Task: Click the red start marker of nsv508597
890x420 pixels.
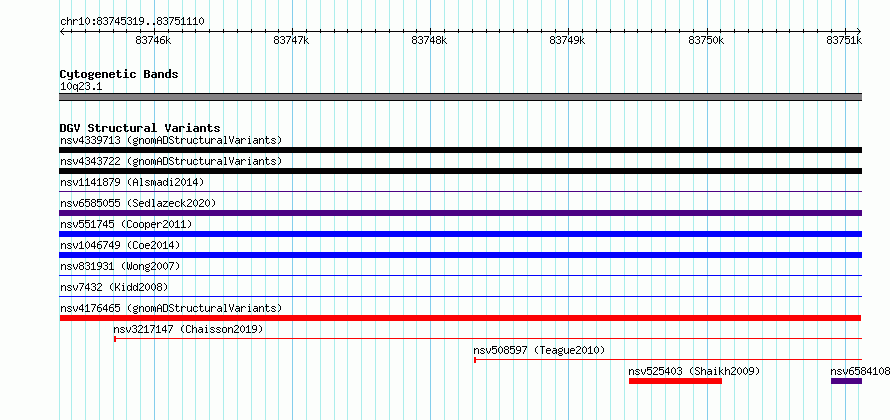Action: click(475, 360)
